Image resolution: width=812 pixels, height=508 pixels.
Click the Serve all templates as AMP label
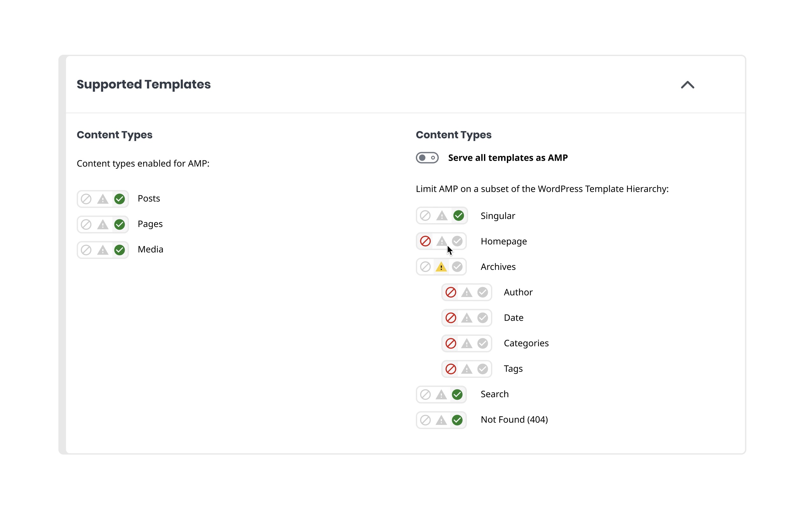508,158
